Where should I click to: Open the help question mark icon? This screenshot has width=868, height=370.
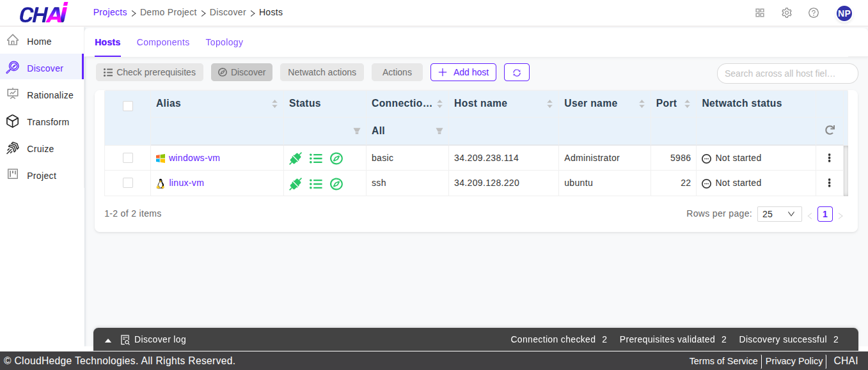click(x=814, y=13)
